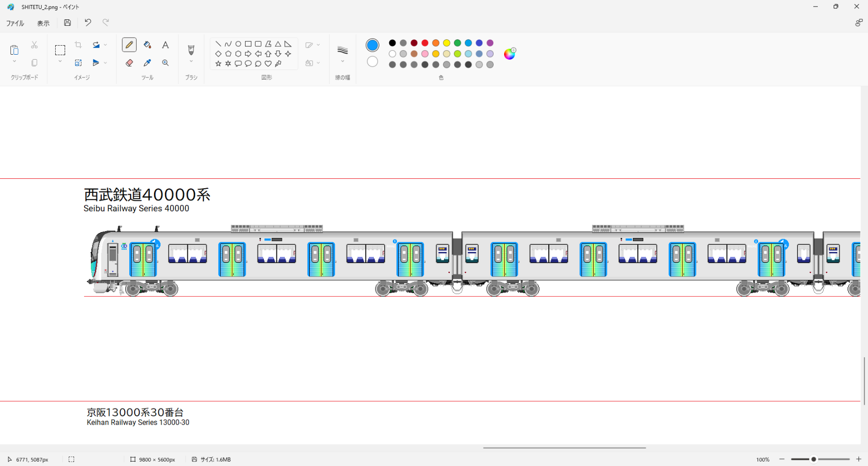Select the Pencil tool

pos(129,45)
